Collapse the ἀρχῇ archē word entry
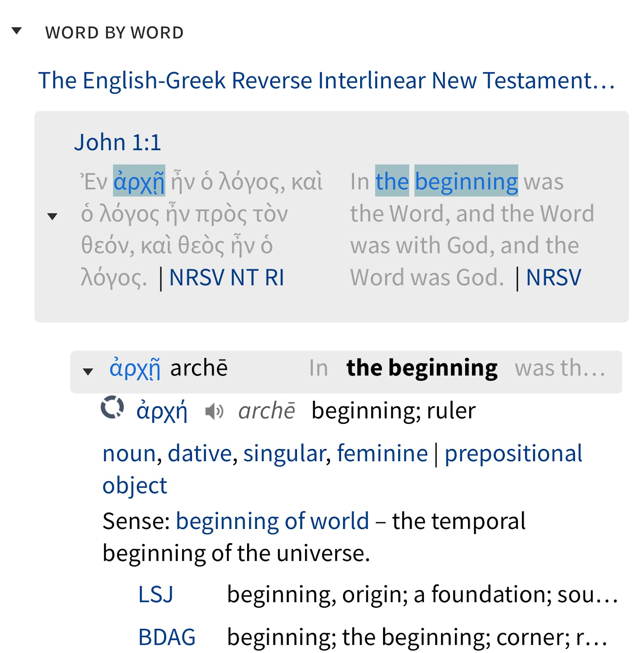Image resolution: width=644 pixels, height=653 pixels. [88, 371]
